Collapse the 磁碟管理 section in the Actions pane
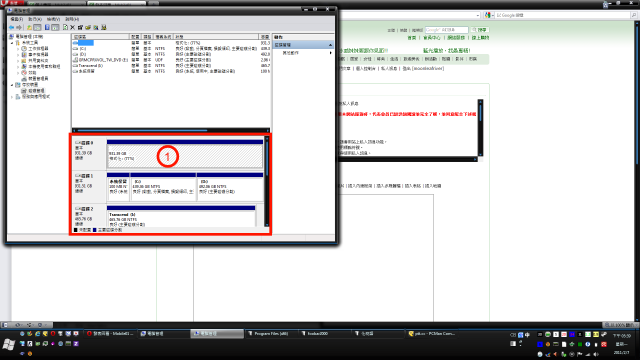This screenshot has height=360, width=640. click(x=330, y=45)
